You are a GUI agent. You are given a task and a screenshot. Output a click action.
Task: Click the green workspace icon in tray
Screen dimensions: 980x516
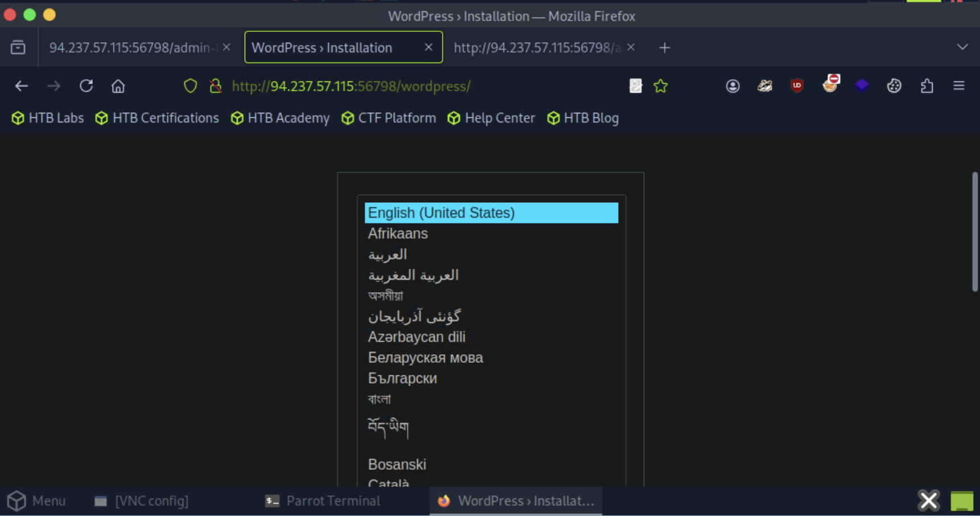962,502
